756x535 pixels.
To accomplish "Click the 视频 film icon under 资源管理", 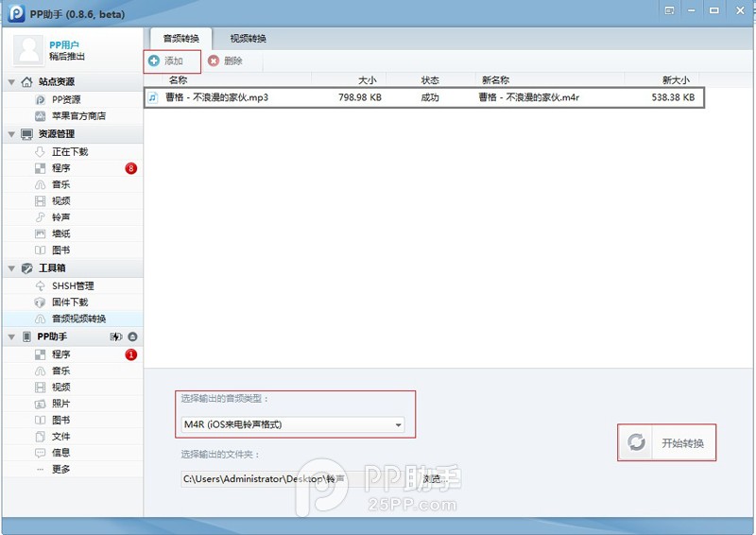I will pyautogui.click(x=40, y=201).
